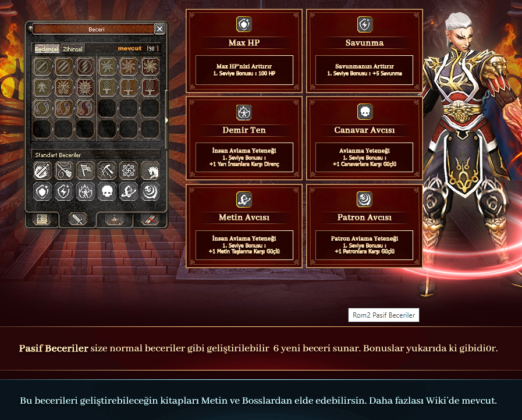Select the yin-yang skill icon in first column
The width and height of the screenshot is (522, 420).
pos(42,108)
